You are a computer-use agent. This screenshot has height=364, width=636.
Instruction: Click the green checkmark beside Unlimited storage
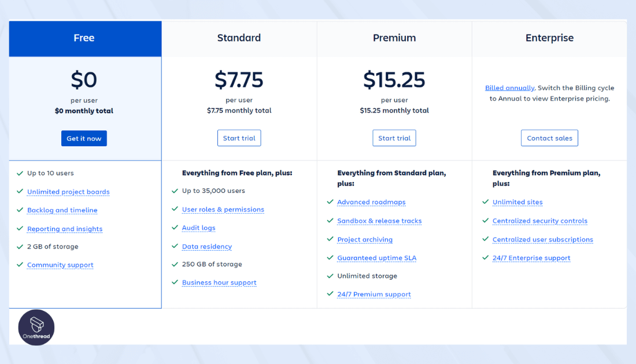[x=330, y=276]
